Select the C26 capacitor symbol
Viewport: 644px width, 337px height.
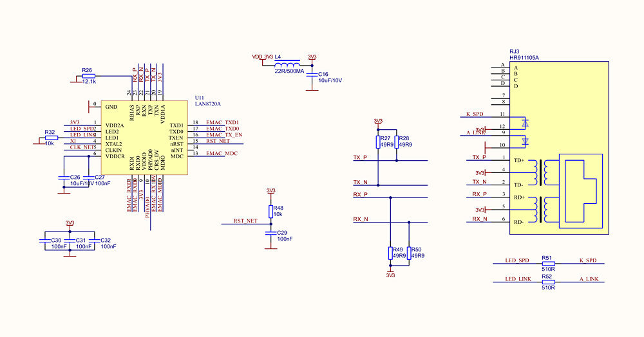[64, 178]
